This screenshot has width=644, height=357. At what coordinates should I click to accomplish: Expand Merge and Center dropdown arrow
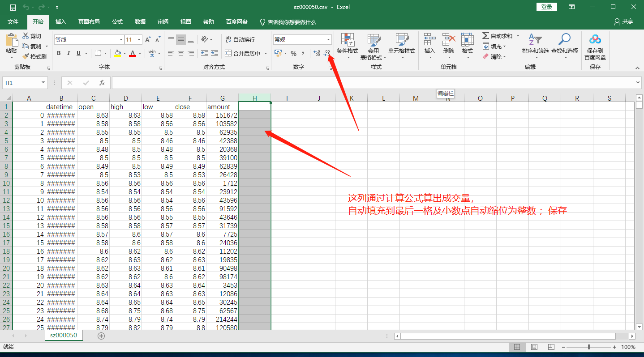pos(266,53)
